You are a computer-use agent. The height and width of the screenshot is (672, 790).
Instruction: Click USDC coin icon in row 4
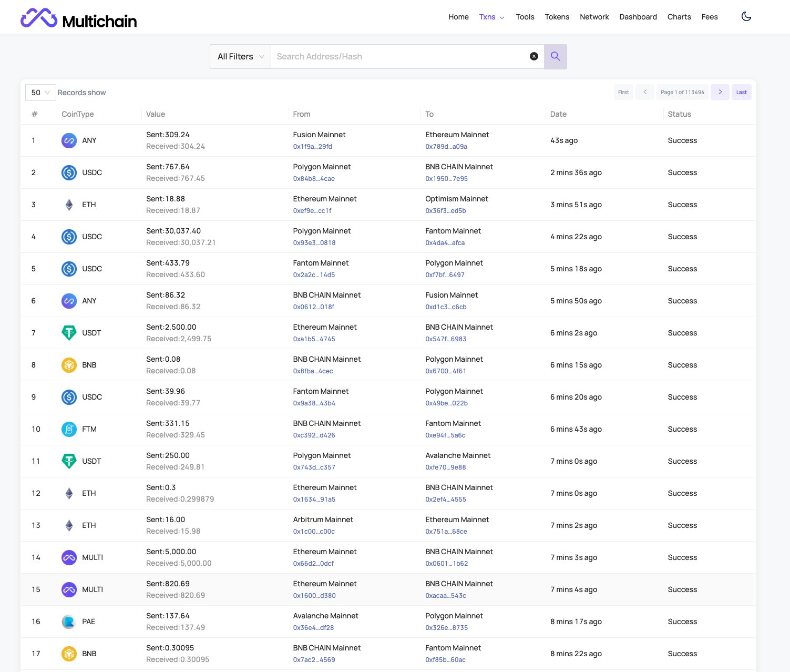coord(69,237)
